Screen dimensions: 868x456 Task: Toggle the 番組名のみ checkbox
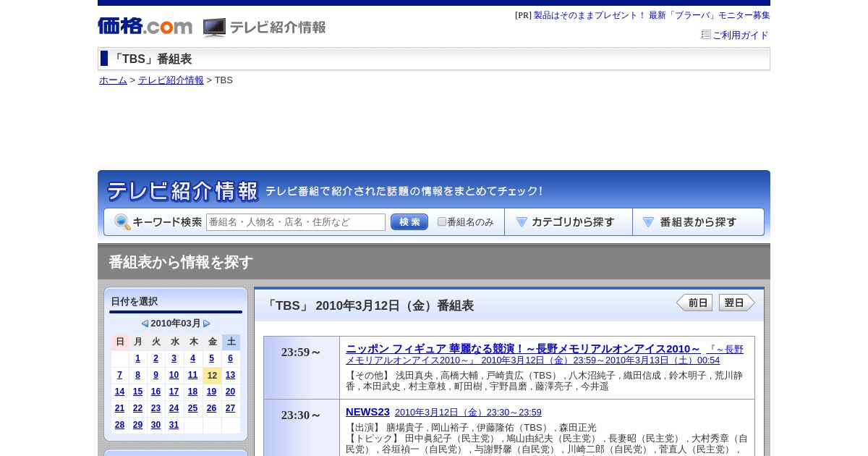(x=442, y=221)
